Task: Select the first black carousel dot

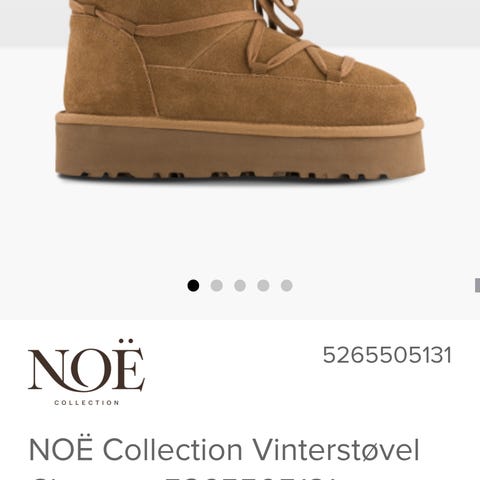Action: [x=193, y=286]
